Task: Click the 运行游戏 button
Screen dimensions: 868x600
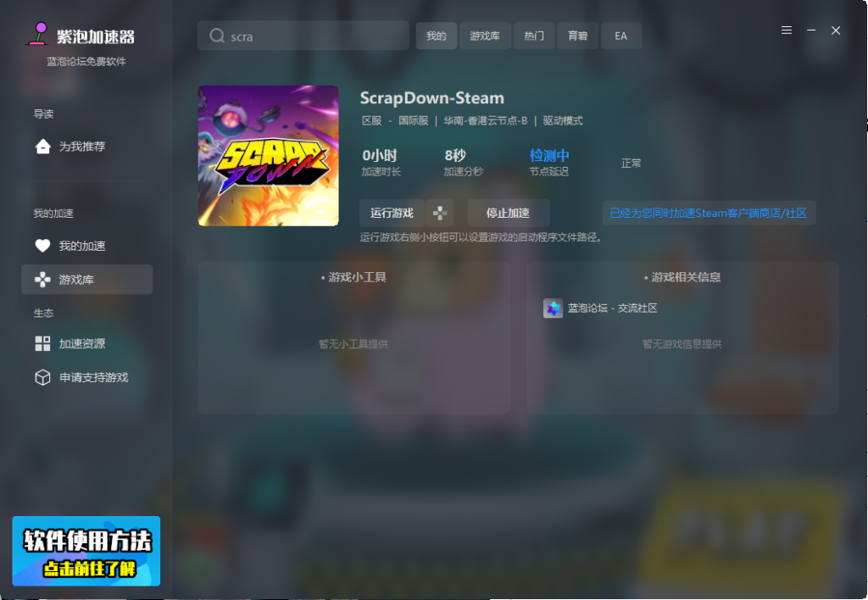Action: tap(392, 213)
